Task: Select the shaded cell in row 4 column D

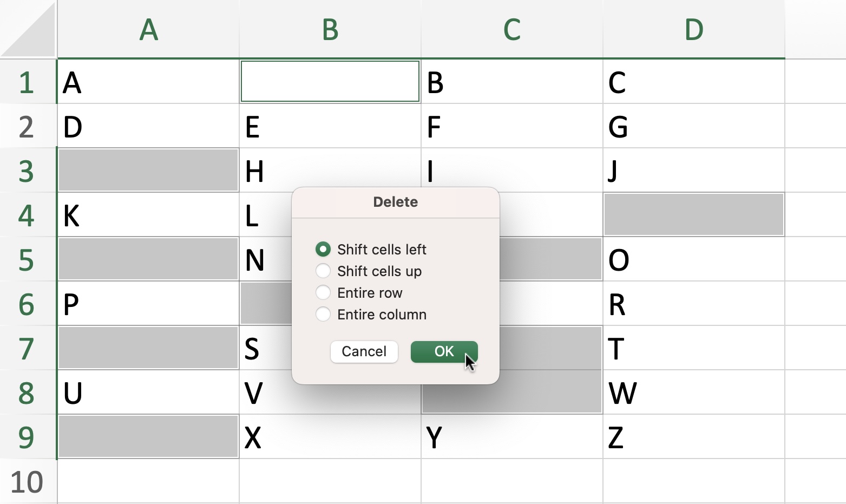Action: (693, 215)
